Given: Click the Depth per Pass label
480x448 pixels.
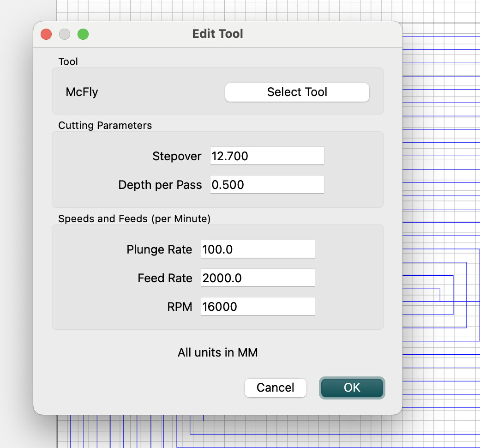Looking at the screenshot, I should [160, 185].
